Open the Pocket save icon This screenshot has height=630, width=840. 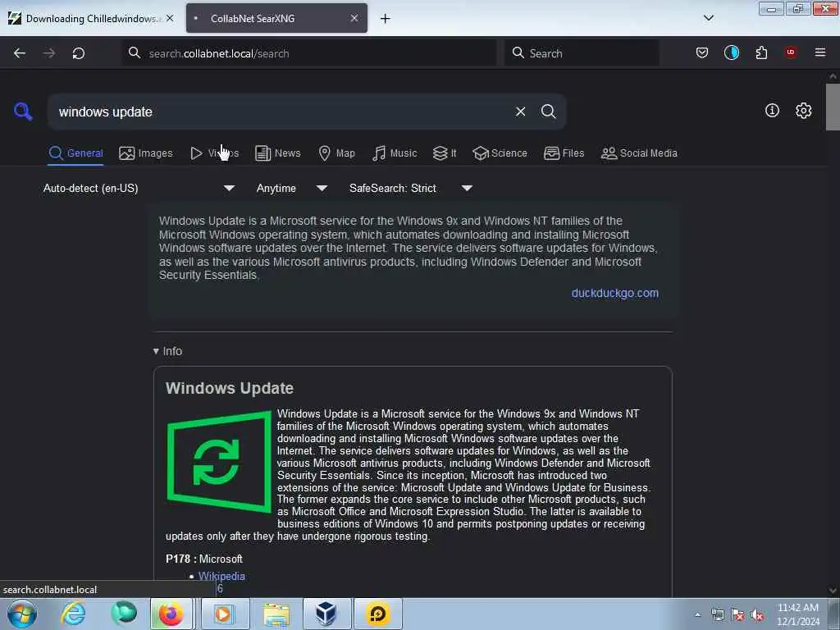[702, 52]
